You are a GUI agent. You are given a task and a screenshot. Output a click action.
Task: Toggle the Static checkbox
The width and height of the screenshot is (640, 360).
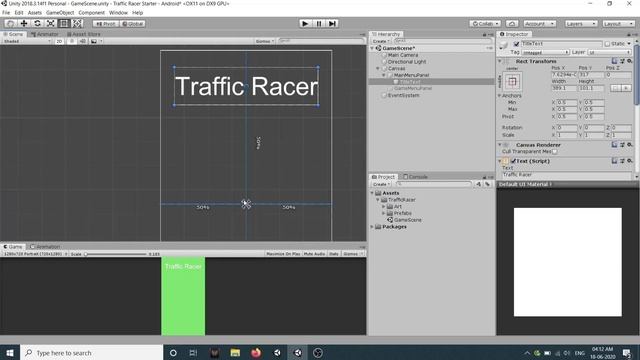[x=607, y=44]
